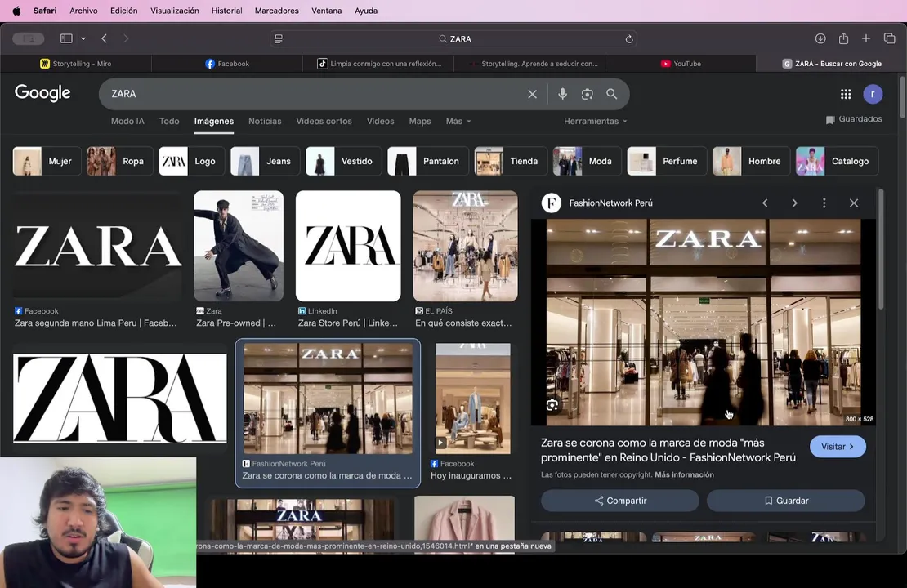Filter images by Catalogo chip
This screenshot has height=588, width=907.
(837, 161)
